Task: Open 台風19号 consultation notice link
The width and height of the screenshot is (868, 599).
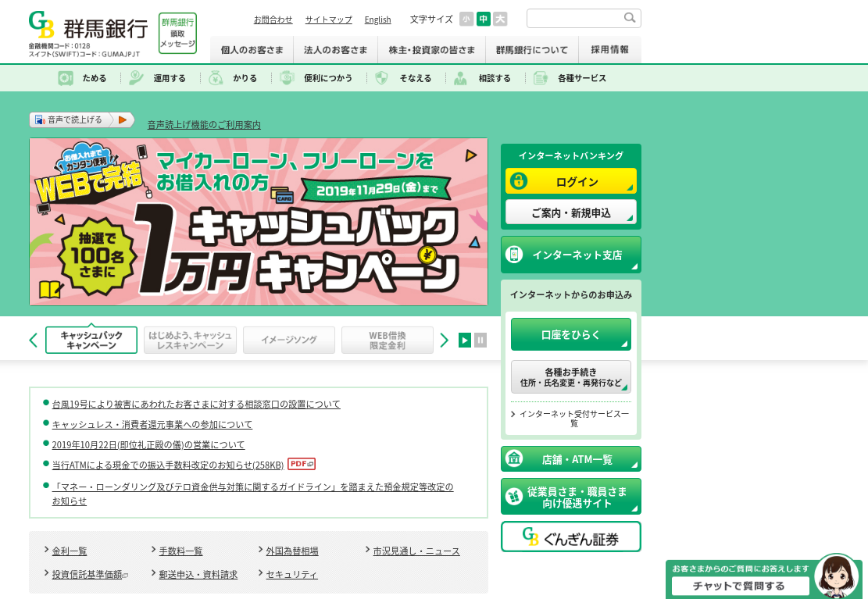Action: pyautogui.click(x=196, y=404)
